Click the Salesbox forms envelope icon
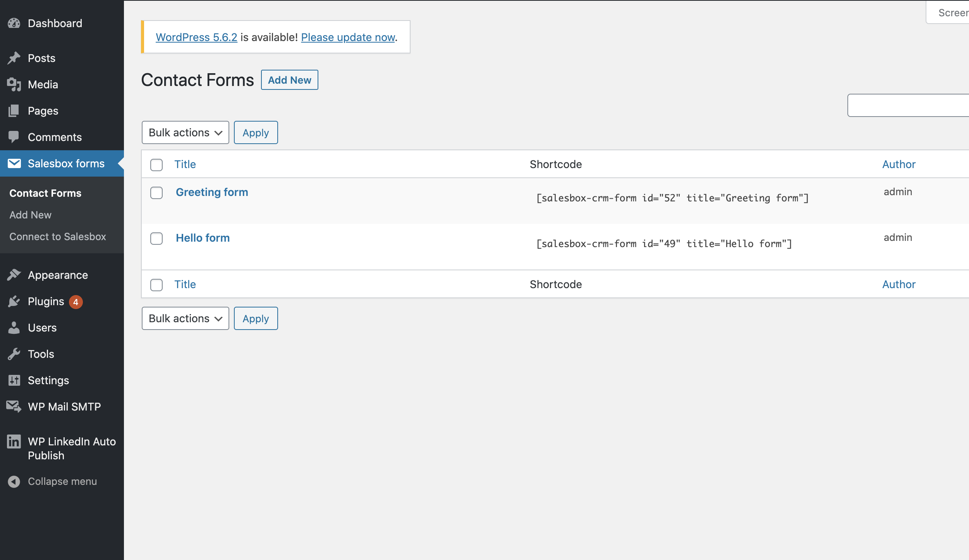The image size is (969, 560). [x=14, y=163]
